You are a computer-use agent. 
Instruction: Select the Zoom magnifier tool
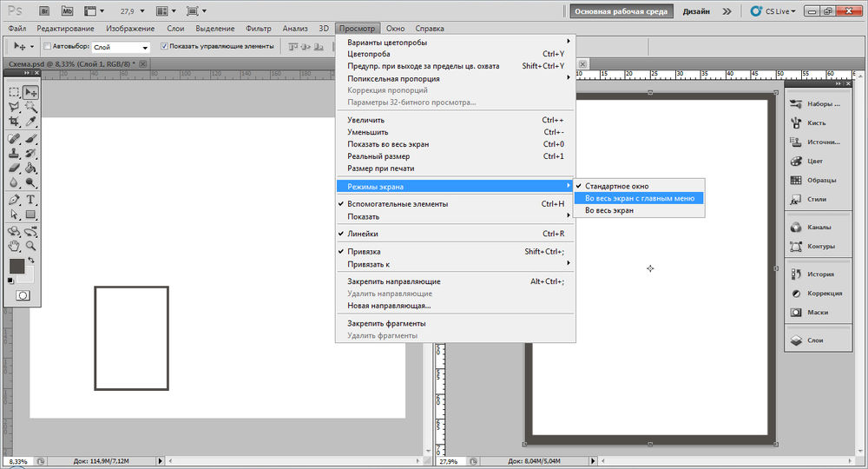click(x=31, y=246)
